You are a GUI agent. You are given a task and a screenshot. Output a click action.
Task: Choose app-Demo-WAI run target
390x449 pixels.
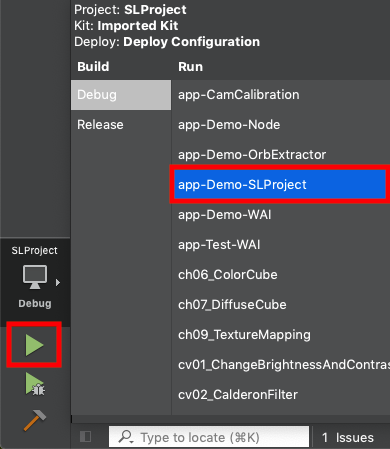(x=281, y=215)
